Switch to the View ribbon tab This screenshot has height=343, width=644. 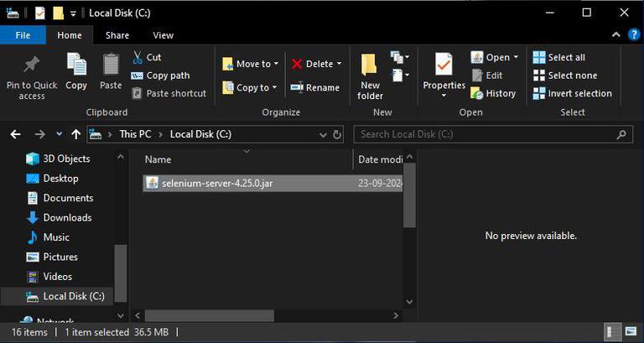coord(163,35)
